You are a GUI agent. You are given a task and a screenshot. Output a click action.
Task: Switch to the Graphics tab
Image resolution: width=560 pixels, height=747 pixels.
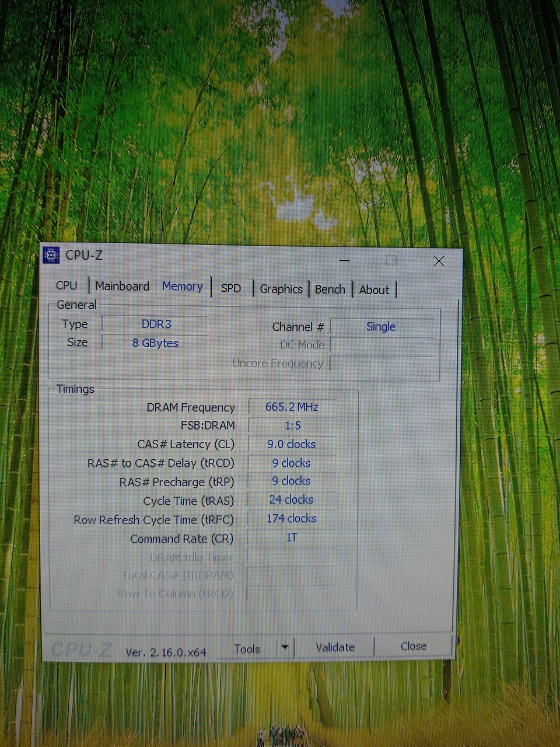click(281, 289)
